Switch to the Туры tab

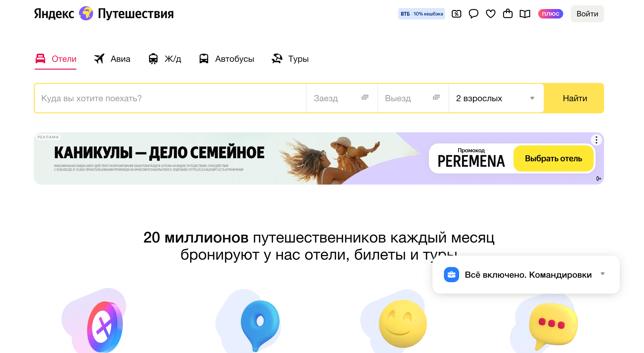290,59
